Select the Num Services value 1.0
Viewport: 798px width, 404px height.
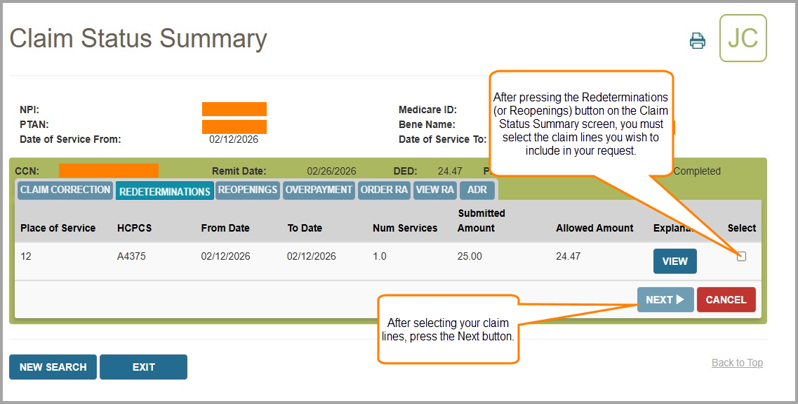click(x=380, y=256)
